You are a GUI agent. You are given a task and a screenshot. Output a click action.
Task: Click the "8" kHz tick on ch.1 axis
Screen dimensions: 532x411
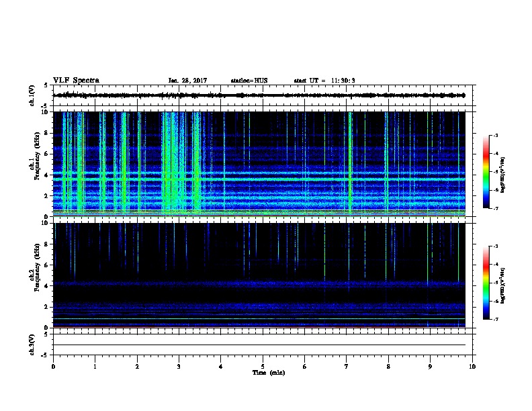(x=47, y=133)
